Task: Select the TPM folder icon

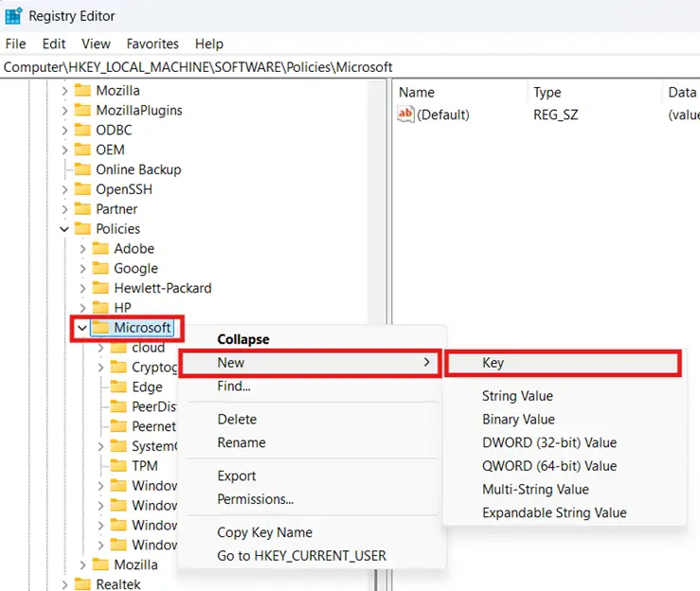Action: (118, 465)
